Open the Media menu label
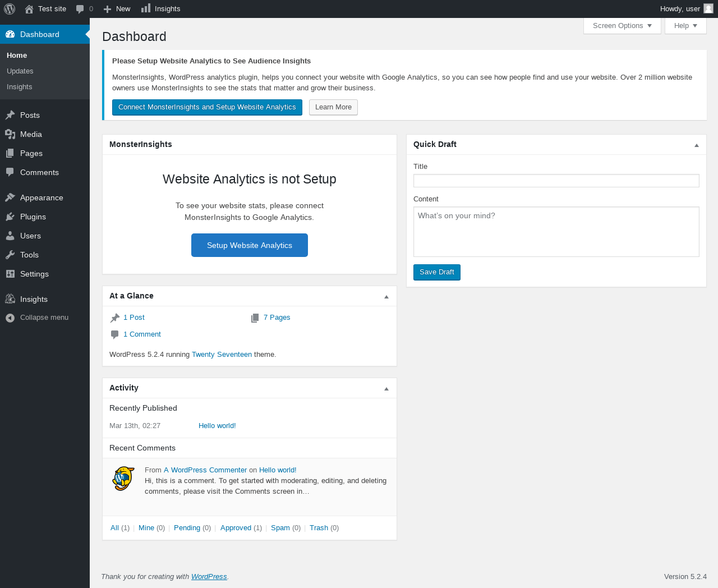The height and width of the screenshot is (588, 718). tap(31, 134)
